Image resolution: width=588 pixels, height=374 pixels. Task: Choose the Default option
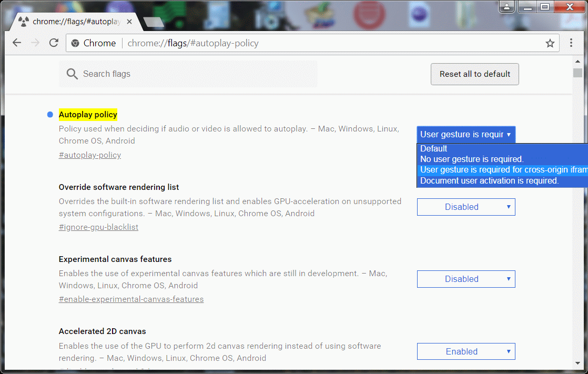pos(502,148)
